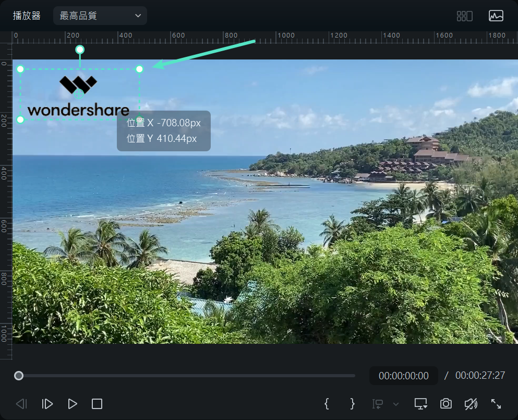Click the current timecode 00:00:00:00
This screenshot has height=420, width=518.
point(403,375)
